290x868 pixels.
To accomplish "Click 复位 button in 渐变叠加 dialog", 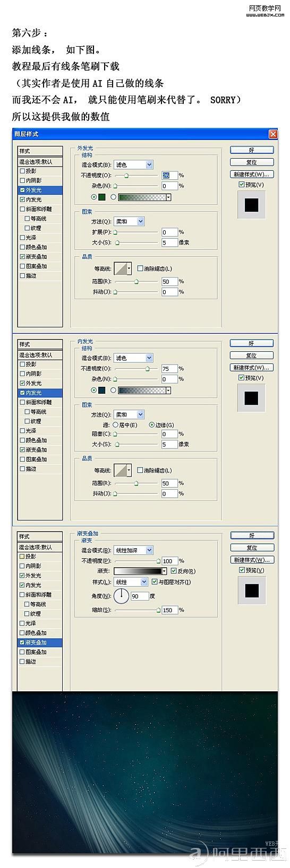I will 252,548.
